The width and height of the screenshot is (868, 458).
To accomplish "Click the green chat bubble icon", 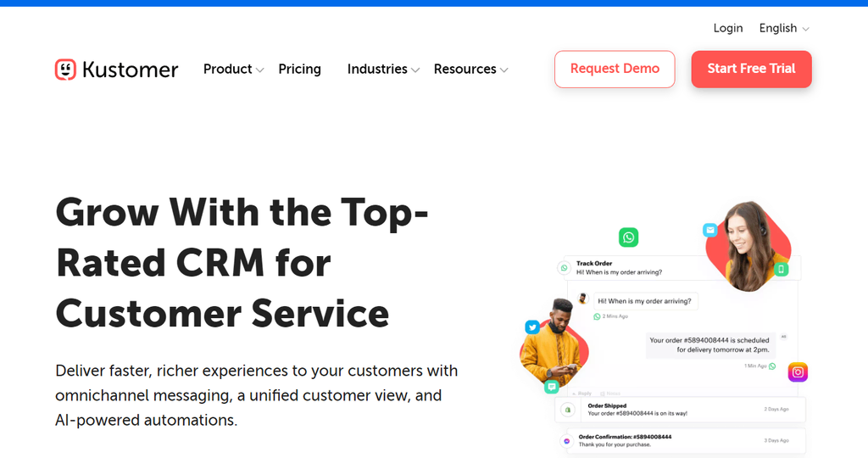I will (552, 386).
